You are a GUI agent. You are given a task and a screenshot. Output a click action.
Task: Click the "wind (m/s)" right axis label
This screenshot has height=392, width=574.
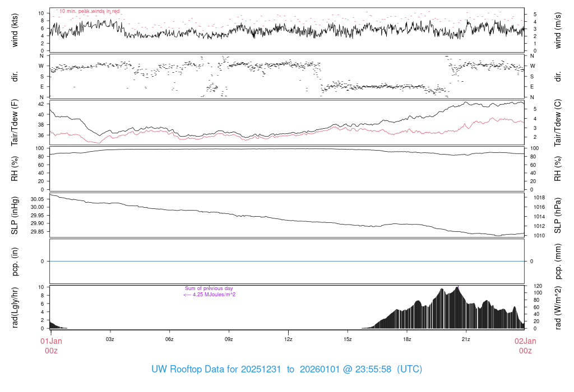[558, 30]
